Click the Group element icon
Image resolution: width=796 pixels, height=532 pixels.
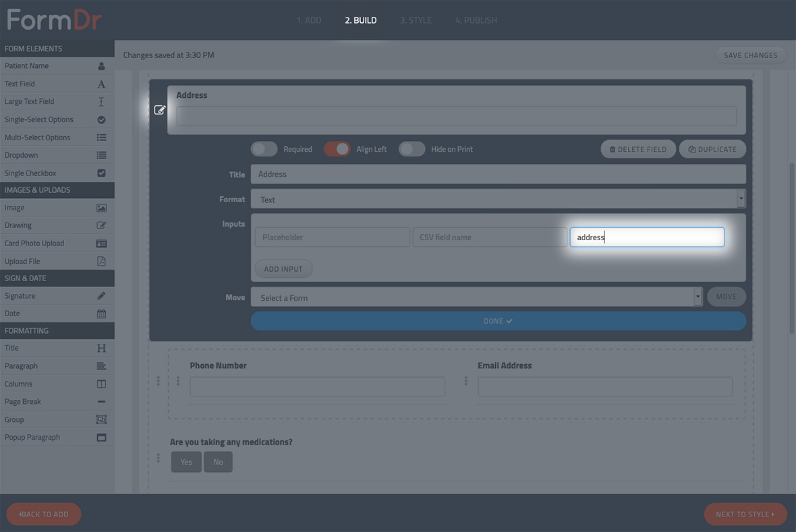click(x=102, y=420)
